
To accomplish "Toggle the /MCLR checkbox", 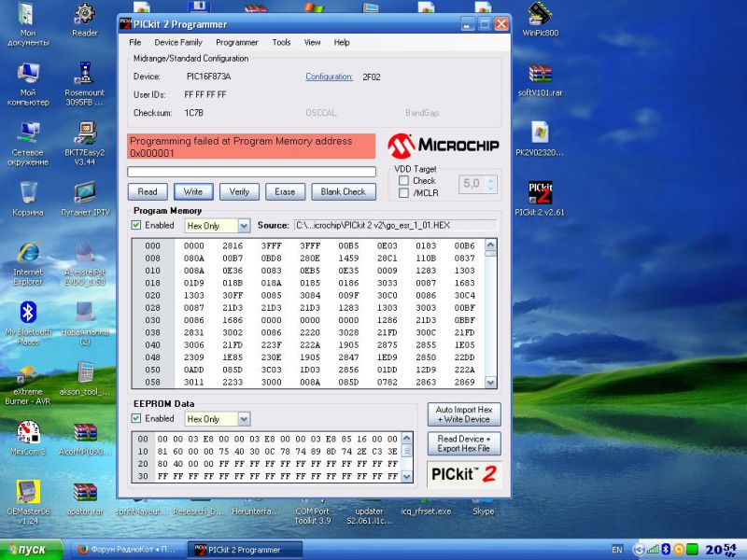I will [x=403, y=193].
